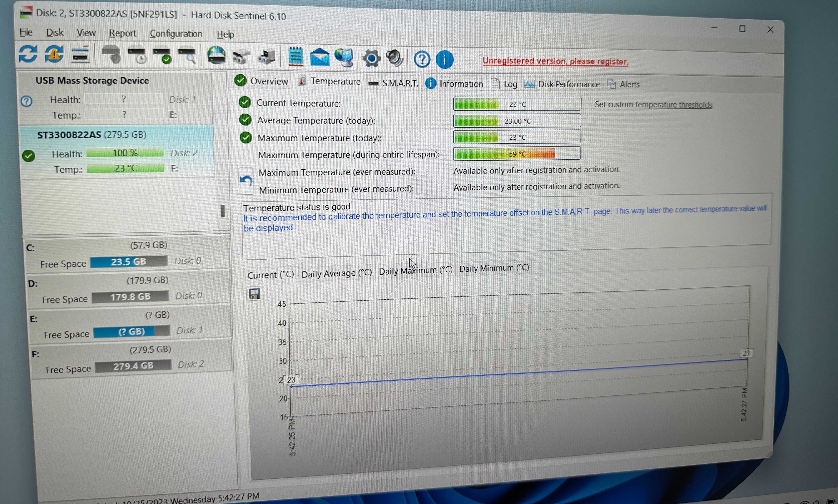Click the unknown status icon for Disk 1
Viewport: 838px width, 504px height.
[x=26, y=101]
